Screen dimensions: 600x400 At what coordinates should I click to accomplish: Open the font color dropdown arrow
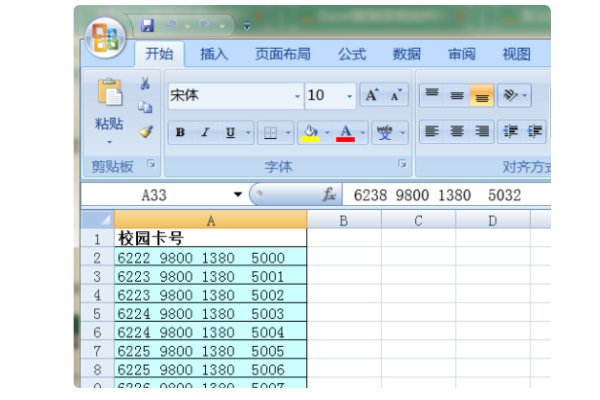pyautogui.click(x=362, y=132)
